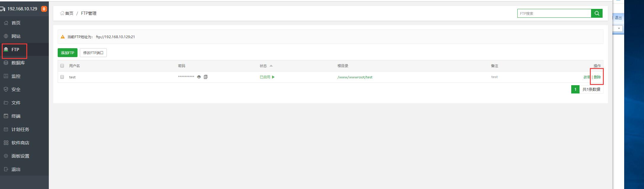Open the 数据库 sidebar menu item

pyautogui.click(x=24, y=63)
